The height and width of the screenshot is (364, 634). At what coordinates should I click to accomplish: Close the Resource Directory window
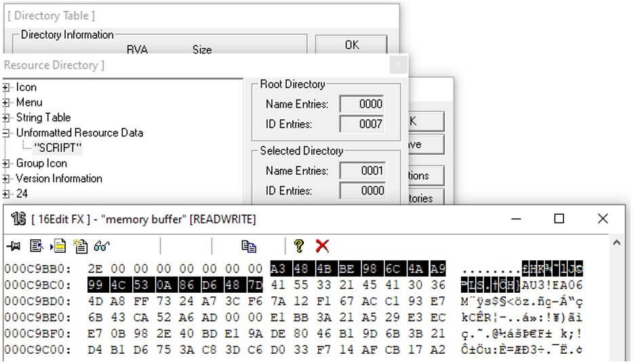(x=398, y=65)
